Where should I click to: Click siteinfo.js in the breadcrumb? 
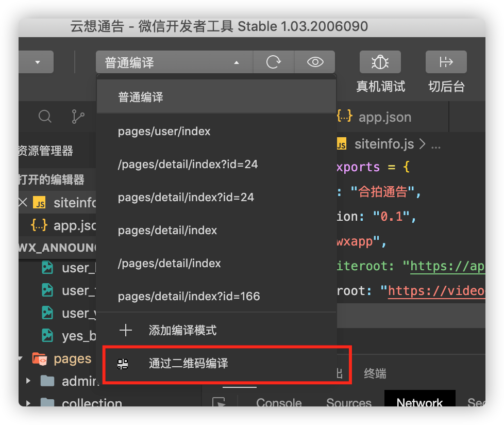[384, 144]
